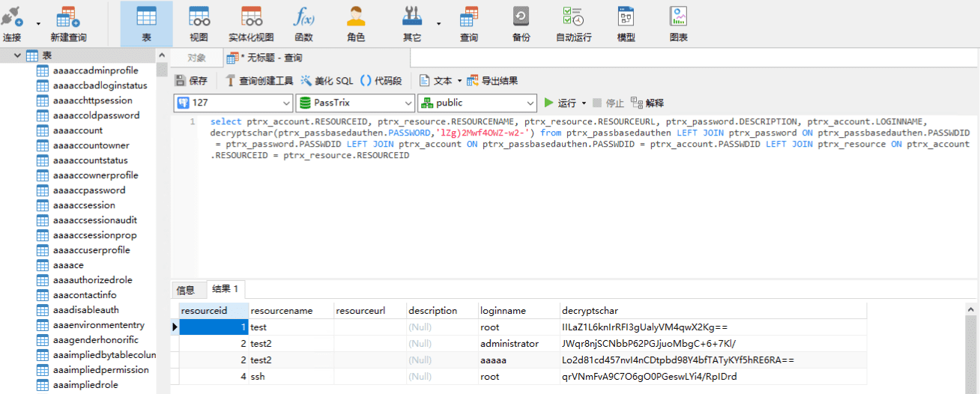This screenshot has height=394, width=980.
Task: Click the 图表 (Chart) toolbar icon
Action: click(678, 22)
